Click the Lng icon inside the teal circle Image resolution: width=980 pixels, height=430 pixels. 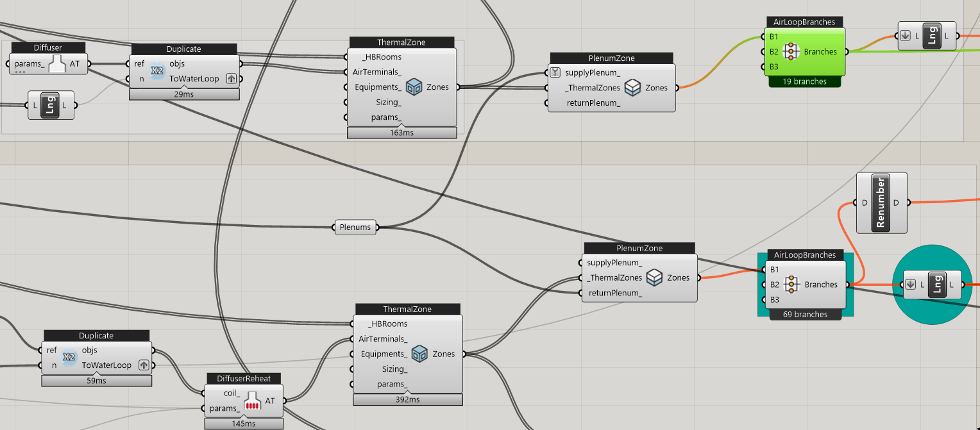pos(936,285)
